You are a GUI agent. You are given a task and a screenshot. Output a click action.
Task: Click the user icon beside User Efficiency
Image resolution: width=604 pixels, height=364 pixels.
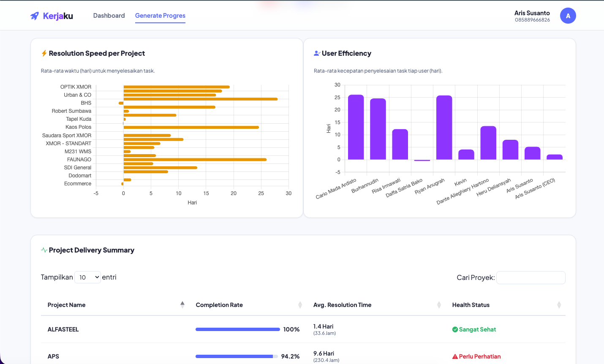point(317,53)
